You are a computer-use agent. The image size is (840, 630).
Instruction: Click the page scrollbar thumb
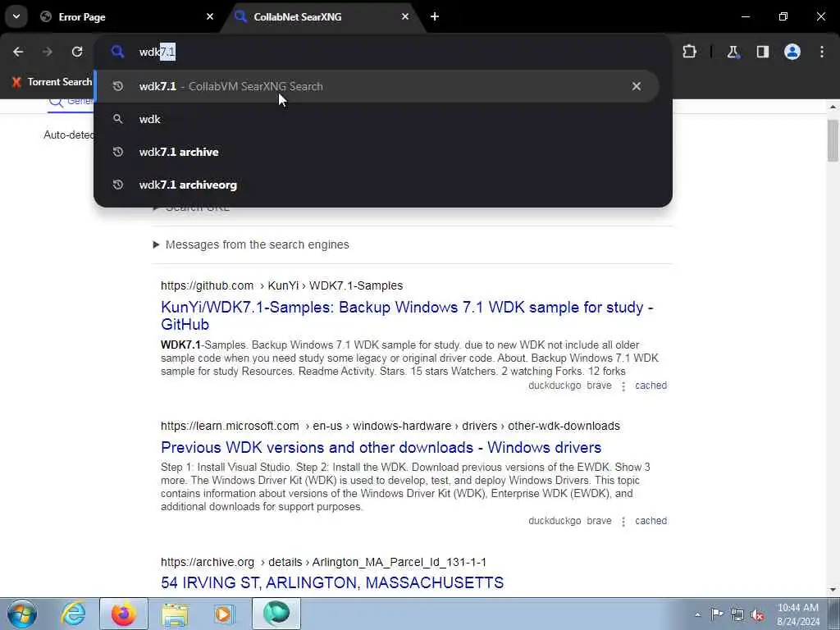click(x=833, y=140)
